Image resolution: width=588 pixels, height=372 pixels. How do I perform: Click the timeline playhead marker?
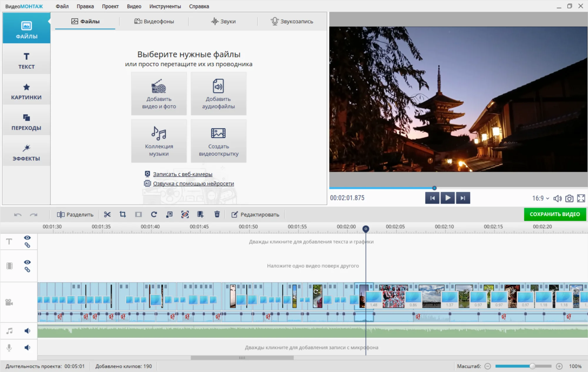coord(366,229)
